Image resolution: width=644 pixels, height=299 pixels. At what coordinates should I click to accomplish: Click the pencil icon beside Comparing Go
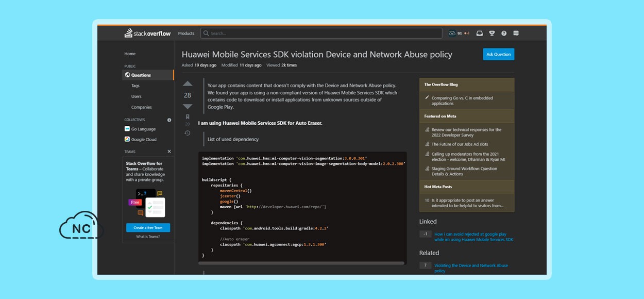coord(427,97)
